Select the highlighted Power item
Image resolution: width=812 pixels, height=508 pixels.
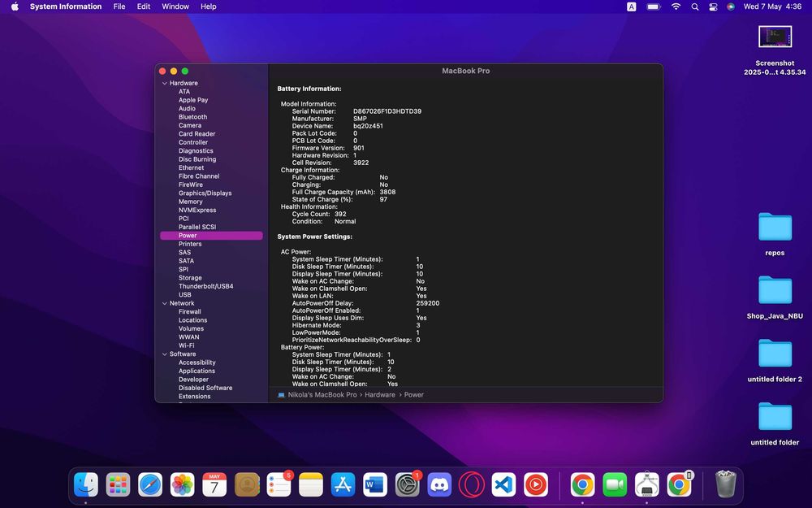click(x=211, y=236)
